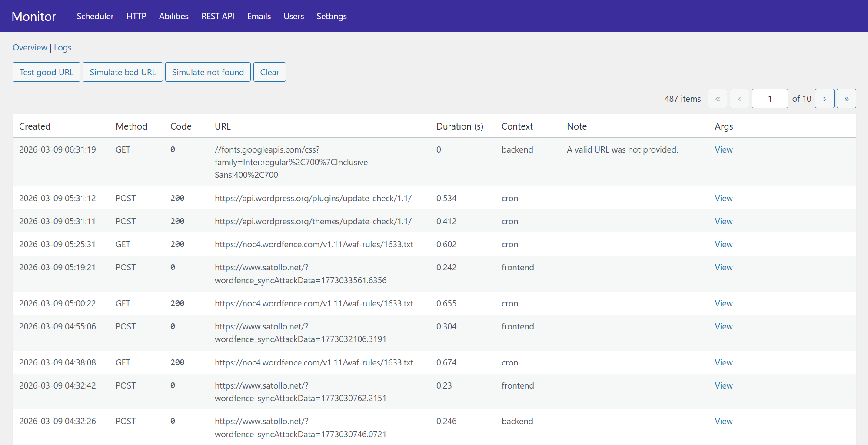This screenshot has height=445, width=868.
Task: Click the current page number field
Action: click(769, 99)
